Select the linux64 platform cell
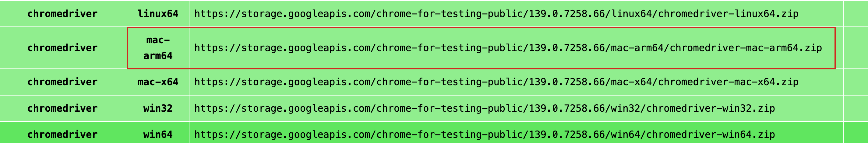The image size is (868, 143). coord(158,14)
